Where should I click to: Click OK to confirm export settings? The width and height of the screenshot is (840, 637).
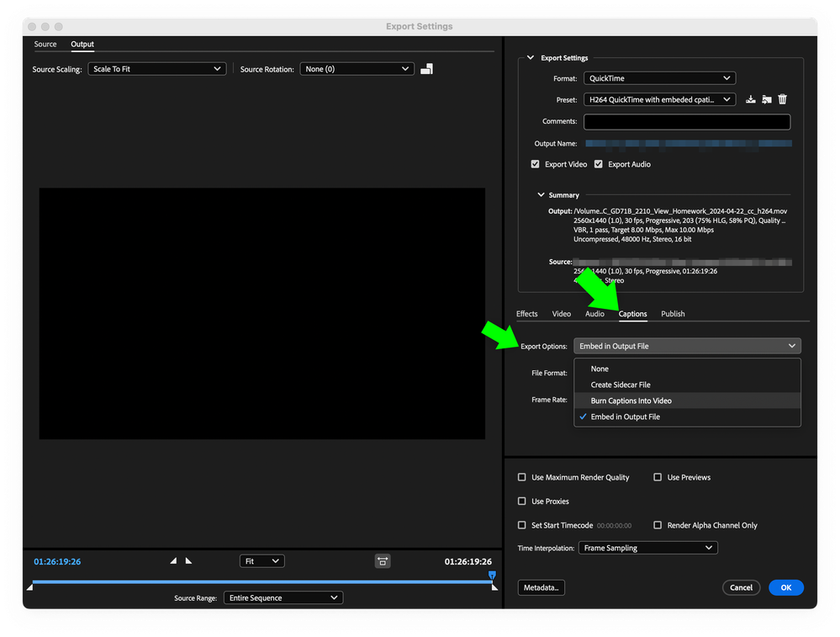point(785,587)
